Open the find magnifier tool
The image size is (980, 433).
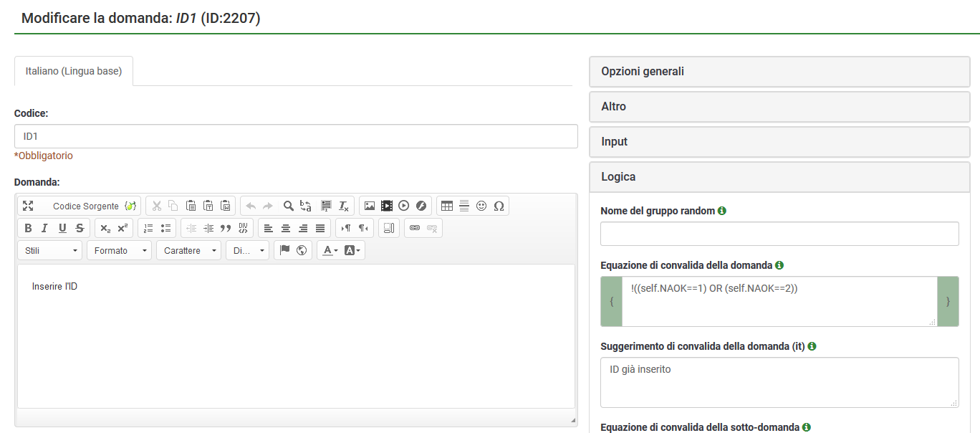288,206
